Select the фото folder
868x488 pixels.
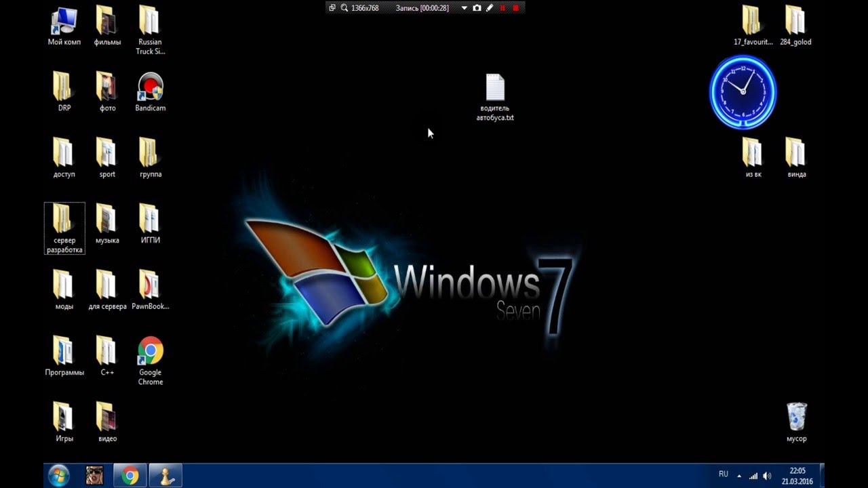[107, 92]
